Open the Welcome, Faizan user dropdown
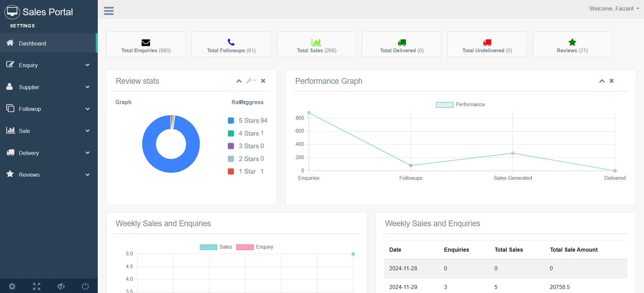The width and height of the screenshot is (644, 293). 614,9
